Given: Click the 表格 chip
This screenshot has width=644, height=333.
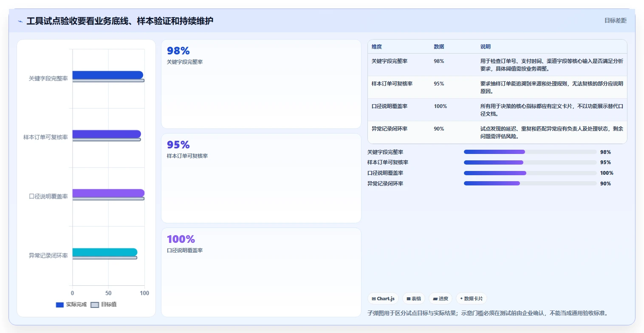Looking at the screenshot, I should (x=414, y=299).
